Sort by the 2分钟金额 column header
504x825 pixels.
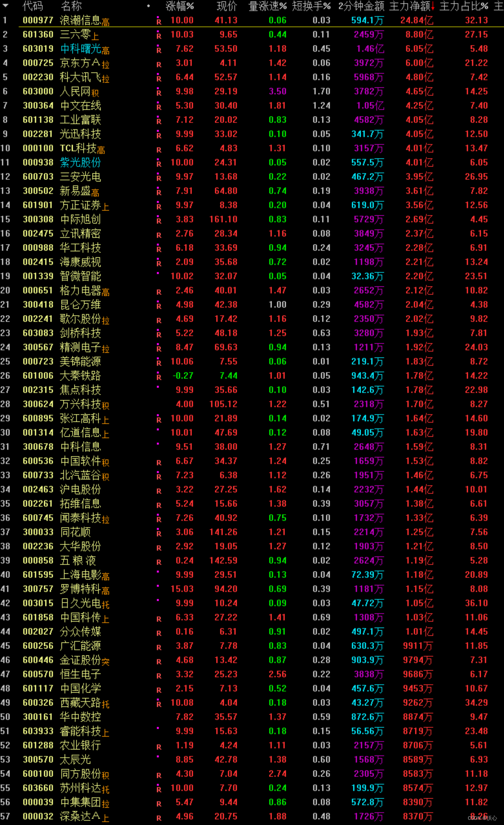coord(361,6)
